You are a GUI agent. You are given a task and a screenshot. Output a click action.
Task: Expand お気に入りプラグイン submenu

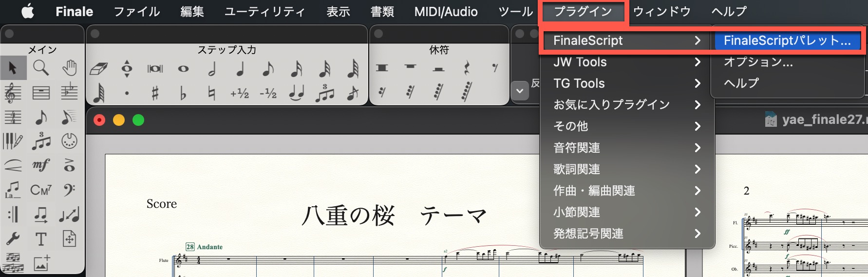point(627,105)
